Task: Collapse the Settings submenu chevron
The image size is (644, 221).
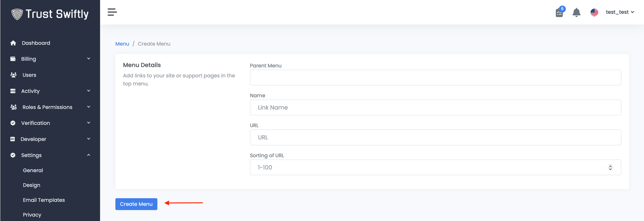Action: pyautogui.click(x=89, y=155)
